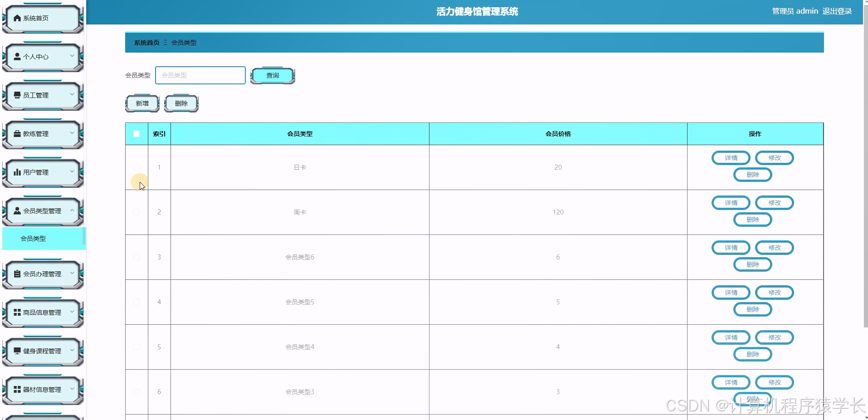Click the 活力健身馆管理系统 title

(477, 12)
